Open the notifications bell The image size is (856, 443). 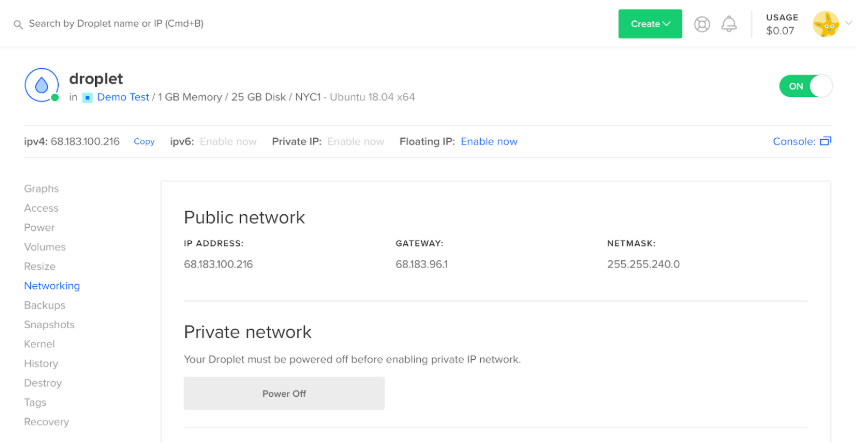tap(729, 24)
